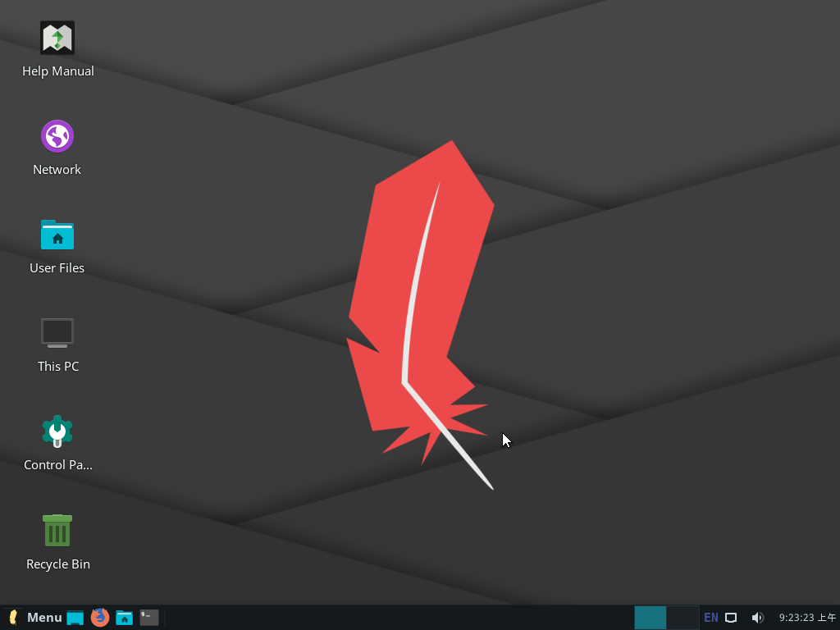Open the Menu button in taskbar
Screen dimensions: 840x630
click(44, 618)
